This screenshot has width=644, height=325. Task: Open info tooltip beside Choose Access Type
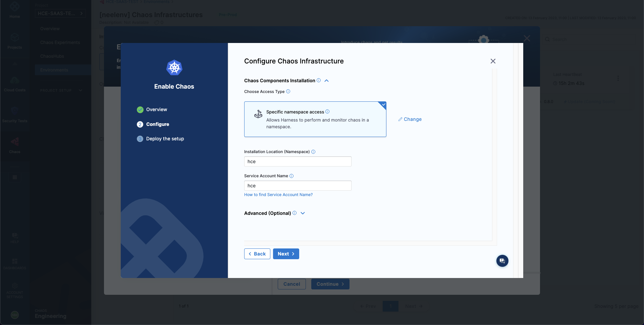(288, 91)
